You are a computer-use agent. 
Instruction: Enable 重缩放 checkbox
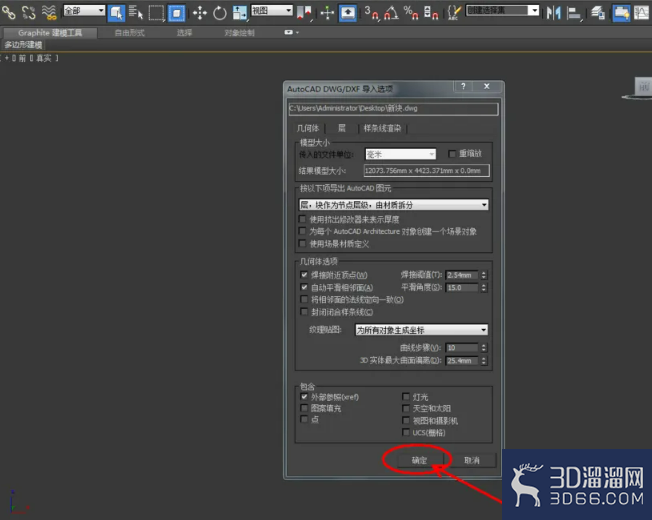click(x=452, y=154)
